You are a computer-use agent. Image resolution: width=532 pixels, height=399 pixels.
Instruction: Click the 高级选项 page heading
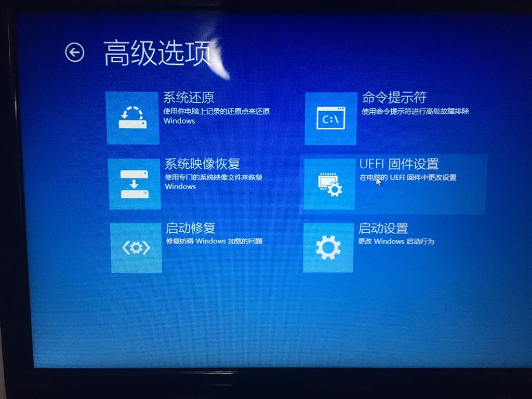point(157,53)
